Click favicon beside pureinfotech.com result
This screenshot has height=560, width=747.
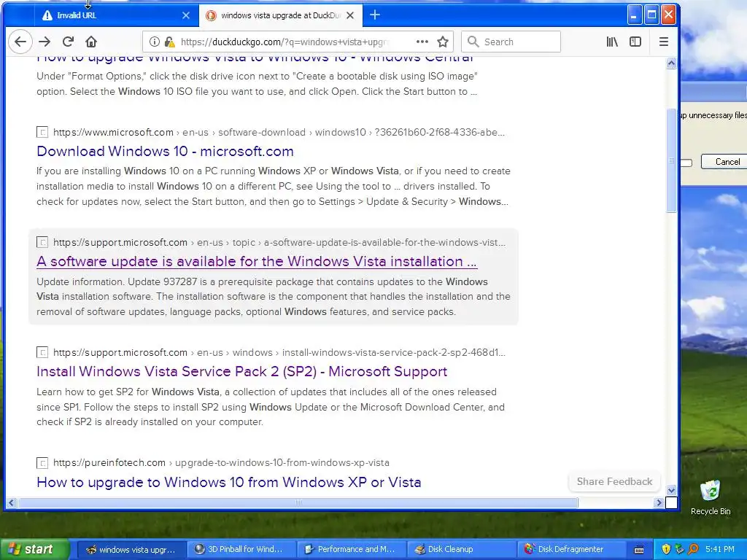[42, 462]
